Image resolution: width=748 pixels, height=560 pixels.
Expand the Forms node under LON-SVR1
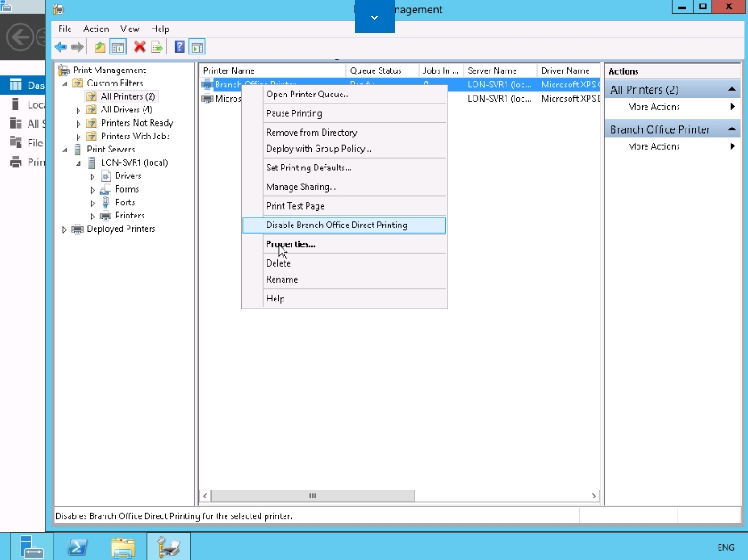pos(93,190)
